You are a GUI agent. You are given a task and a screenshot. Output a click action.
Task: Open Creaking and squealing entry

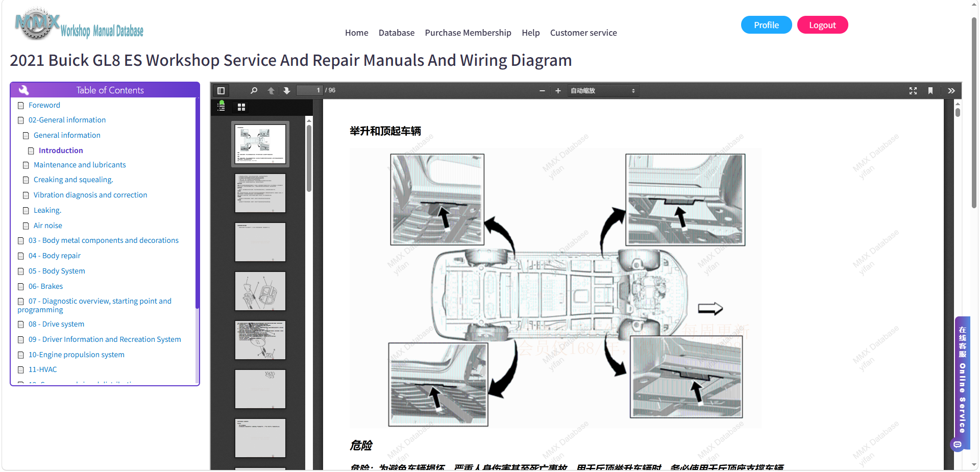73,180
